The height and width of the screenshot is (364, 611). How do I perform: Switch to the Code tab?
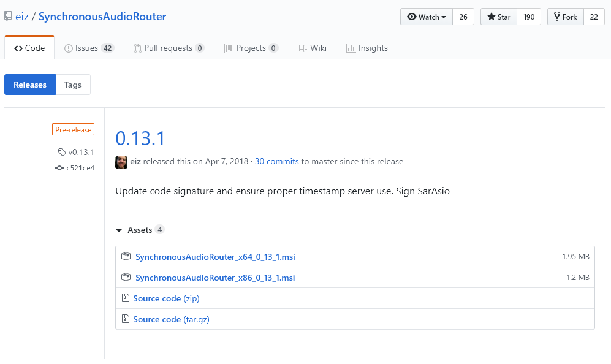pos(29,48)
